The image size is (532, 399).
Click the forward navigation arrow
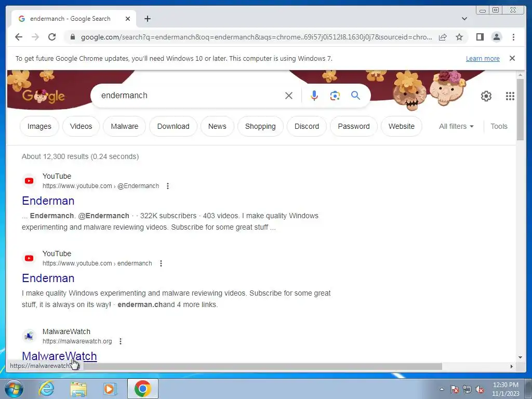(x=35, y=37)
